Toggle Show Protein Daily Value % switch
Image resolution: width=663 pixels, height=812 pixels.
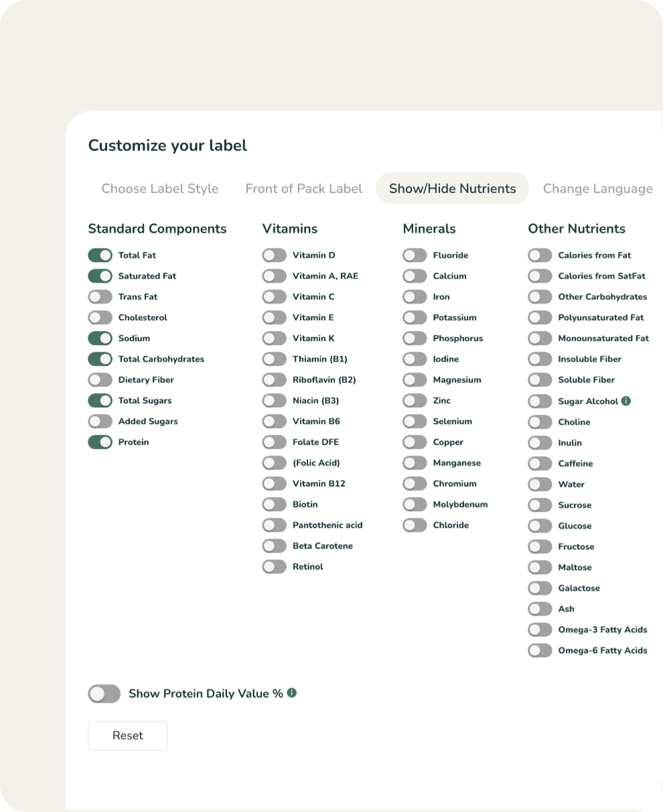(104, 693)
